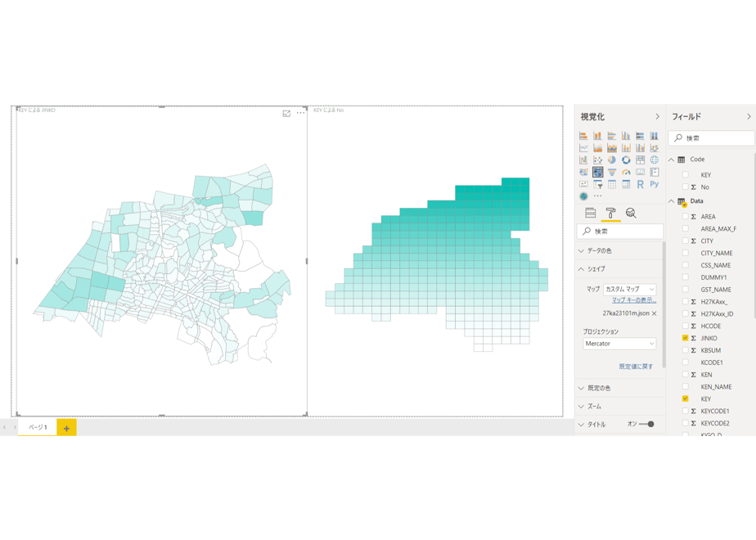Turn off the タイトル toggle
This screenshot has width=756, height=540.
point(646,425)
